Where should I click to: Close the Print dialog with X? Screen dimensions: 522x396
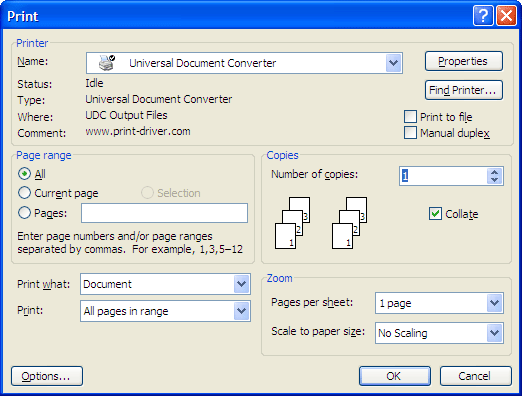click(x=506, y=16)
